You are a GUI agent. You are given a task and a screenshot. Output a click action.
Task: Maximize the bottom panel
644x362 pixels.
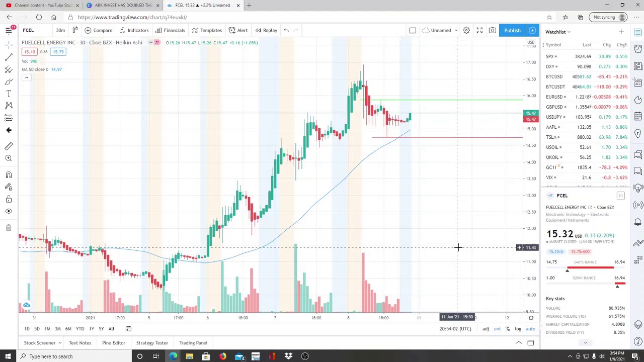530,343
